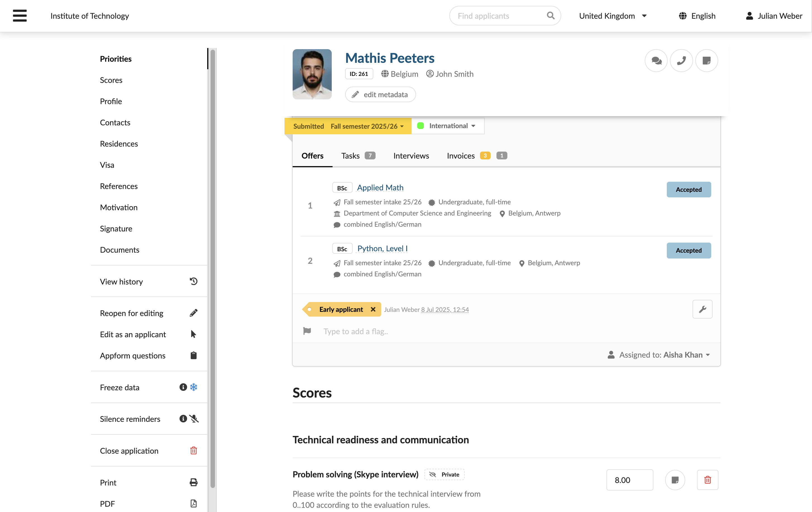Image resolution: width=812 pixels, height=512 pixels.
Task: Click the Julian Weber user icon
Action: 749,16
